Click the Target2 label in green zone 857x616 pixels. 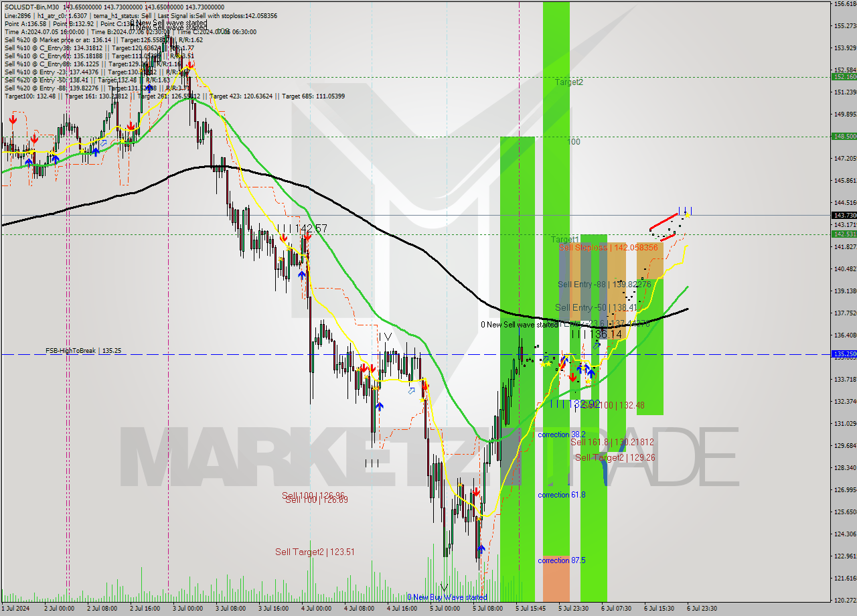pos(568,82)
